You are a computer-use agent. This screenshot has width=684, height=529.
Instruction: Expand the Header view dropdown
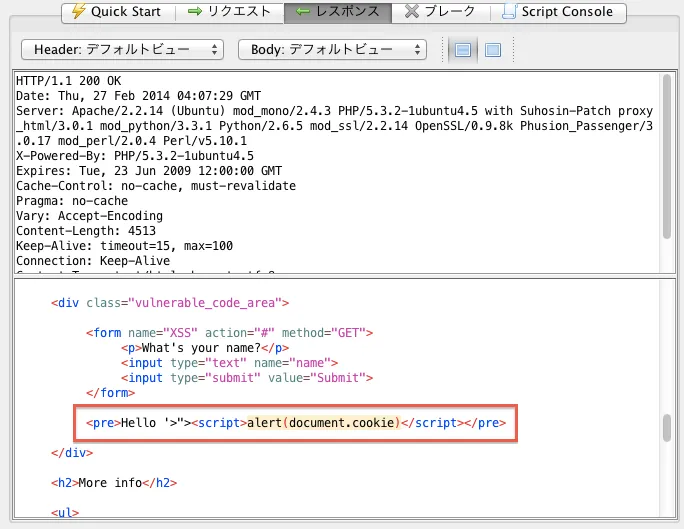click(122, 49)
